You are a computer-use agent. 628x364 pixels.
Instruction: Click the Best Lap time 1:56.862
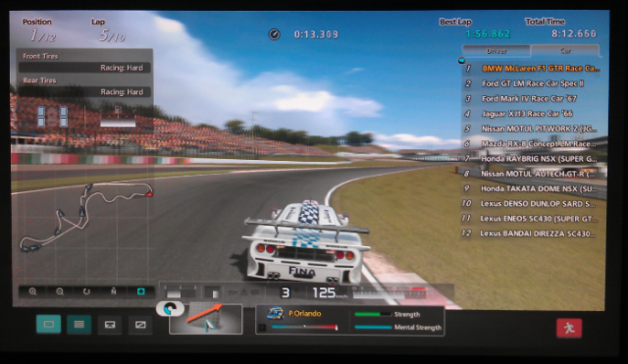pos(488,34)
